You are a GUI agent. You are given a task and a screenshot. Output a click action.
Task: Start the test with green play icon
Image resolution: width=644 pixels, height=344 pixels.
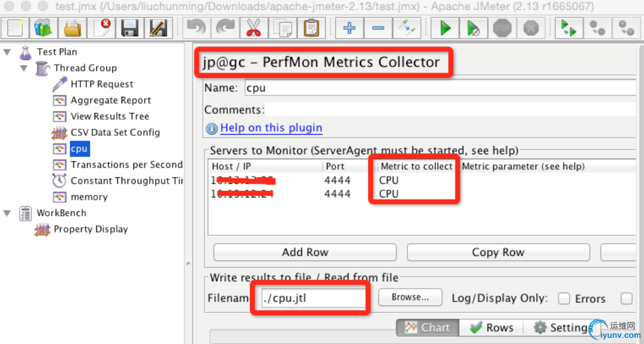445,28
